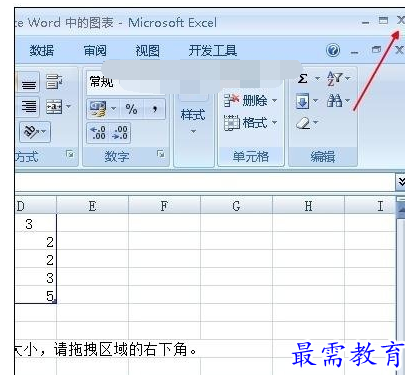Expand the 删除 dropdown arrow
The width and height of the screenshot is (413, 386).
tap(274, 100)
